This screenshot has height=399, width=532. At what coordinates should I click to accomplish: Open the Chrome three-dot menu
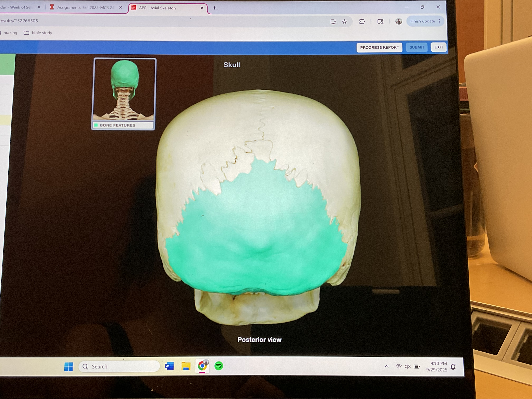[439, 21]
